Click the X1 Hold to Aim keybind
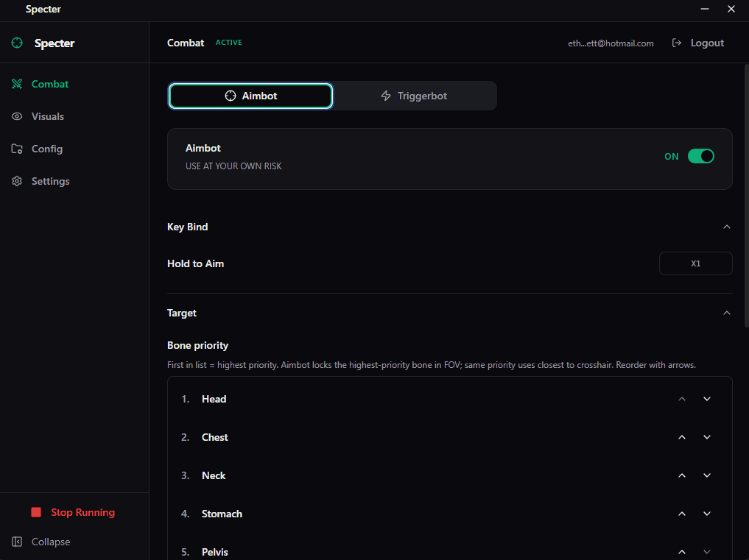Screen dimensions: 749x560 point(695,263)
